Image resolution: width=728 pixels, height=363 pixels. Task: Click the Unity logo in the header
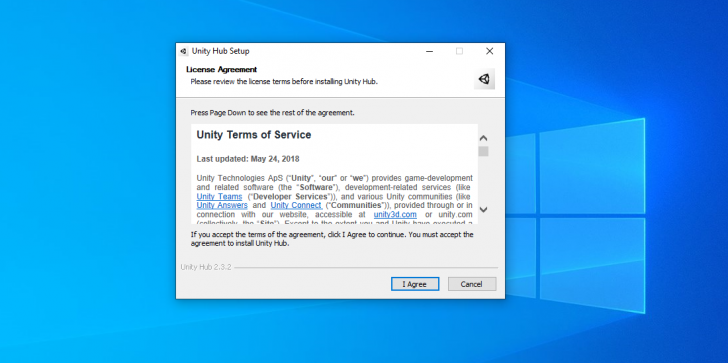tap(484, 79)
